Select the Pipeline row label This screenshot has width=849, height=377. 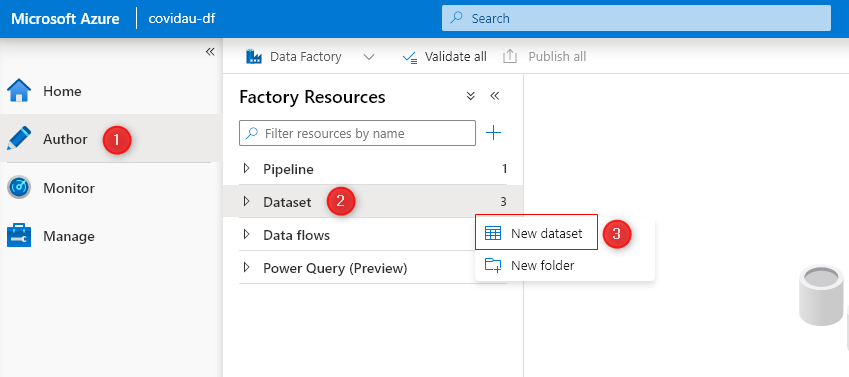[x=288, y=169]
